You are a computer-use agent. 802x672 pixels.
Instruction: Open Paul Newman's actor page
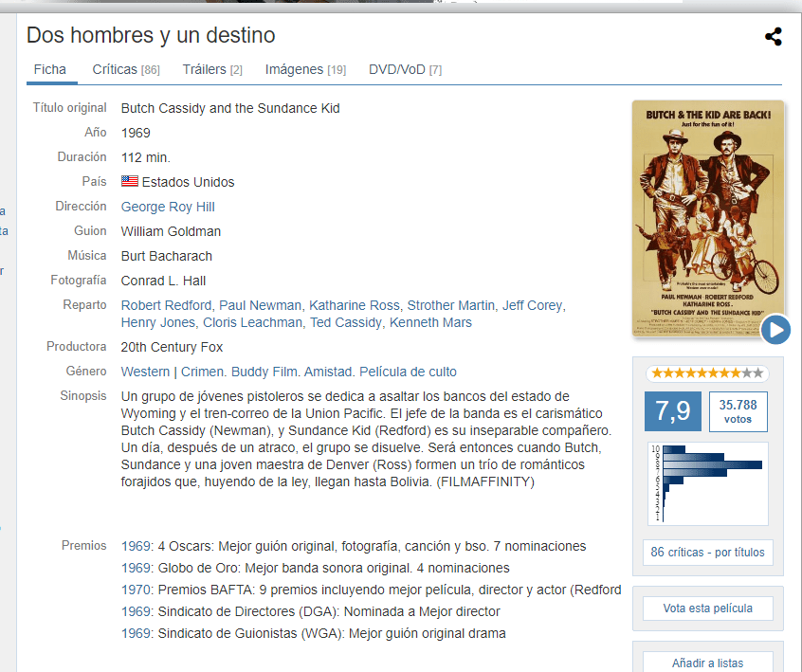(x=260, y=305)
